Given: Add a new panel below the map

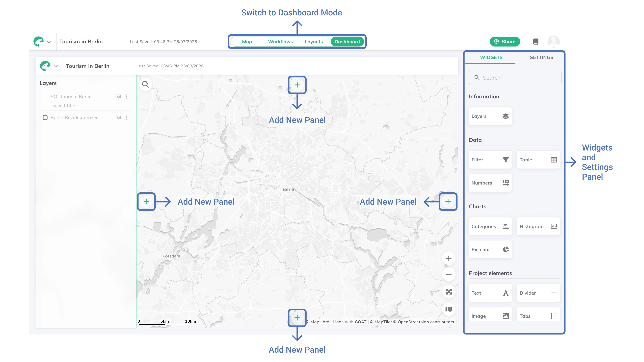Looking at the screenshot, I should point(297,318).
